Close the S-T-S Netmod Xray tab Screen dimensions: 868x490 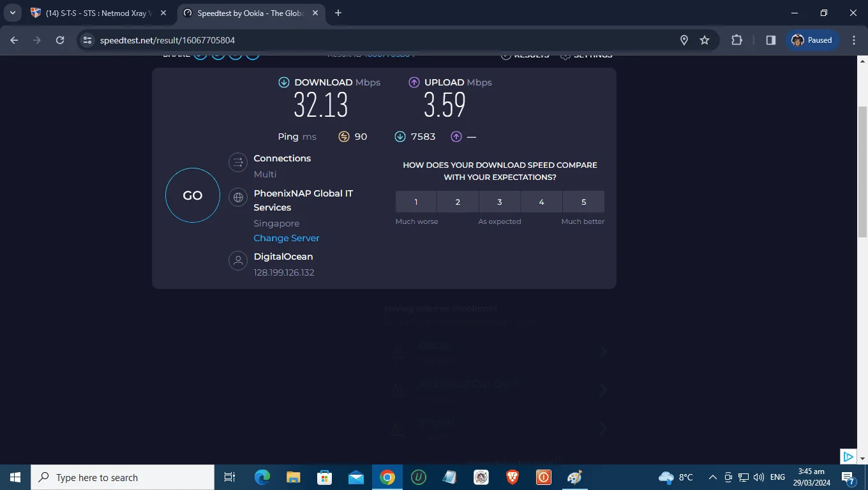(x=163, y=13)
